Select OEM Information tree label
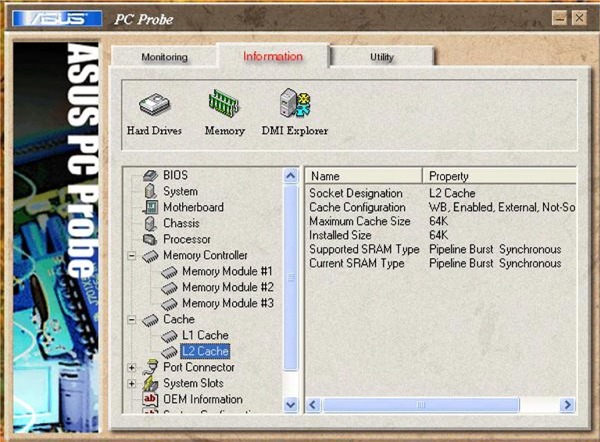Image resolution: width=600 pixels, height=442 pixels. (203, 400)
